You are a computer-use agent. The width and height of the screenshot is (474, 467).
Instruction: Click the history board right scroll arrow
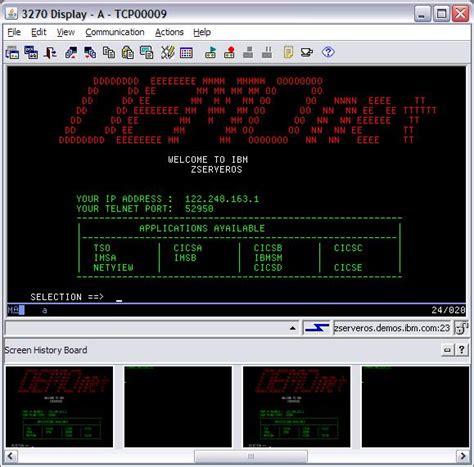point(463,456)
